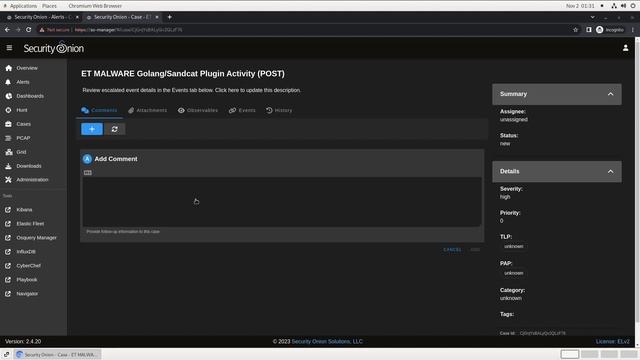Open the system volume icon
The height and width of the screenshot is (360, 640).
623,6
